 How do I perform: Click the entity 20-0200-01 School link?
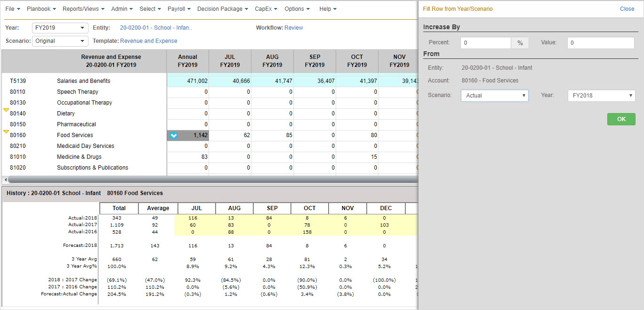pyautogui.click(x=155, y=28)
